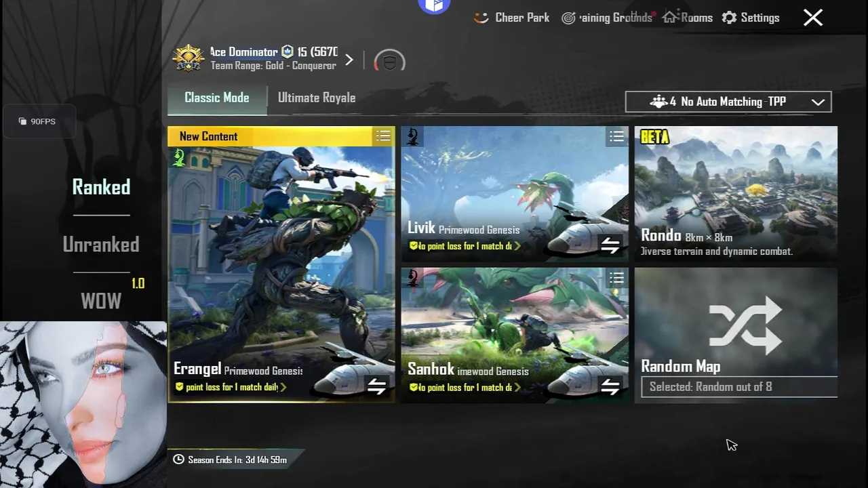Image resolution: width=868 pixels, height=488 pixels.
Task: Click the Livik Primewood tree icon
Action: (412, 137)
